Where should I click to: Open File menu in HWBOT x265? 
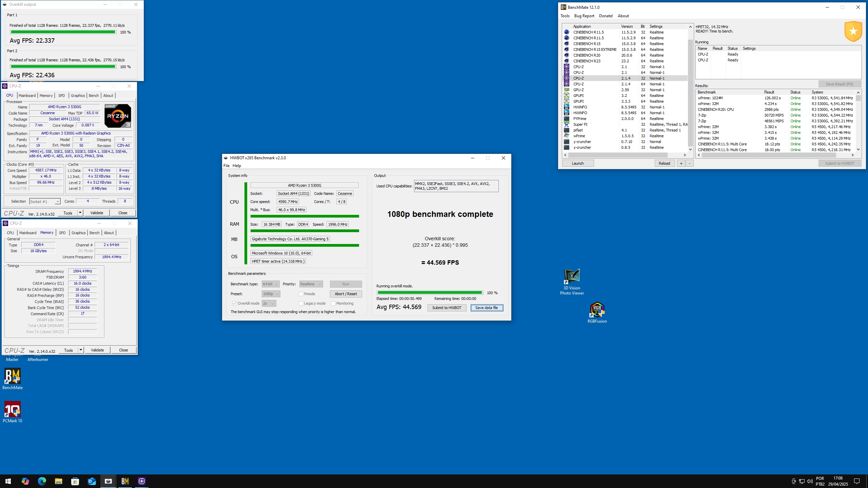[226, 166]
